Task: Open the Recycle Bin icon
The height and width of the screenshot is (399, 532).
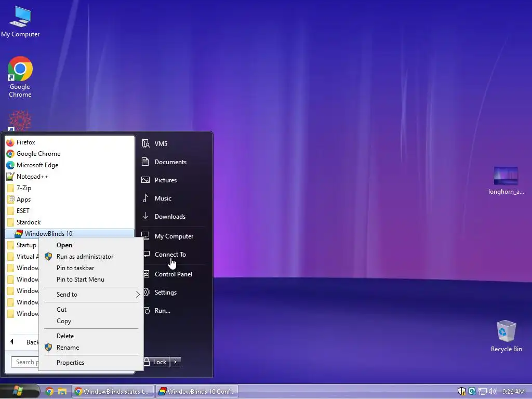Action: click(506, 336)
